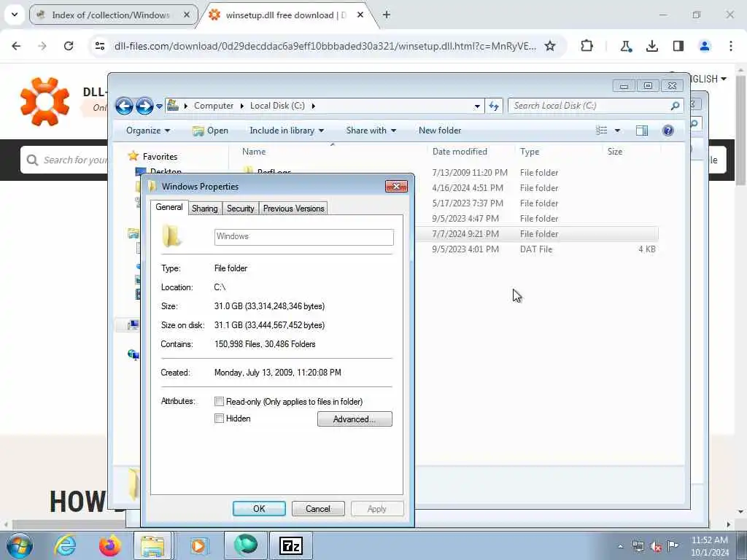Image resolution: width=747 pixels, height=560 pixels.
Task: Select row dated 7/7/2024 9:21 PM
Action: 535,234
